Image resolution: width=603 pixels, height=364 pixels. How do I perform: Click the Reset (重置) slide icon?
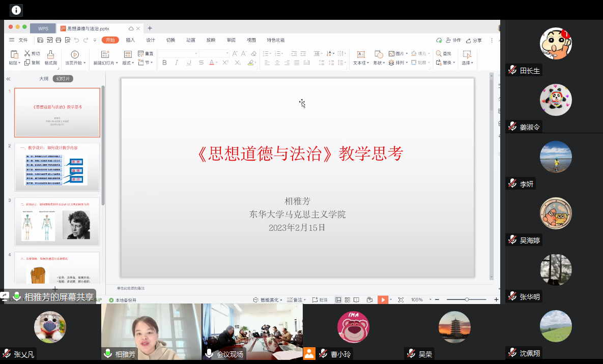coord(141,53)
